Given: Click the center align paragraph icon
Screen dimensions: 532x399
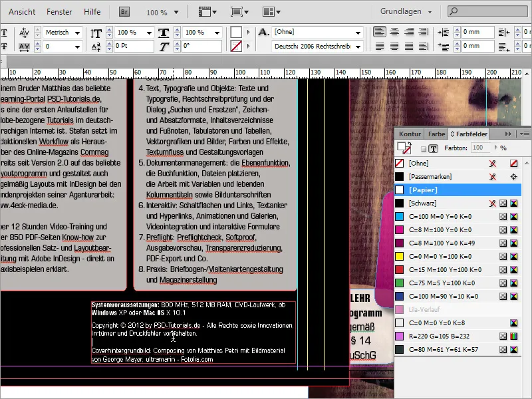Looking at the screenshot, I should coord(395,32).
